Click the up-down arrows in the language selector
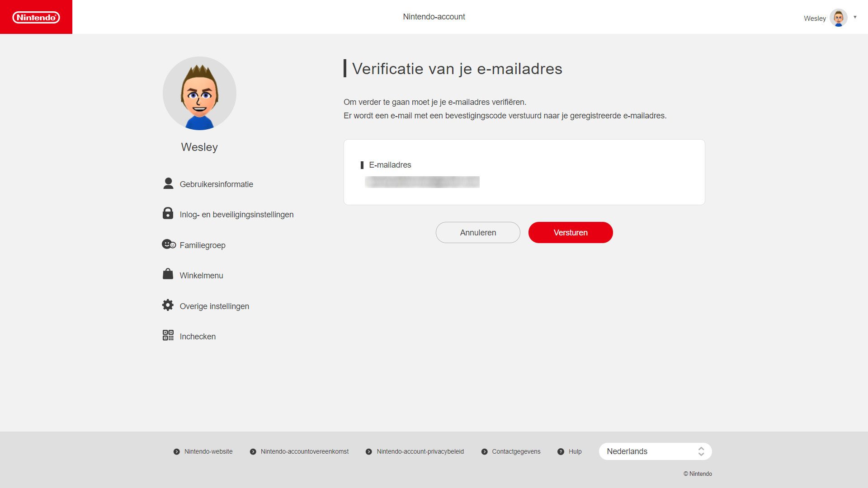The width and height of the screenshot is (868, 488). [701, 451]
